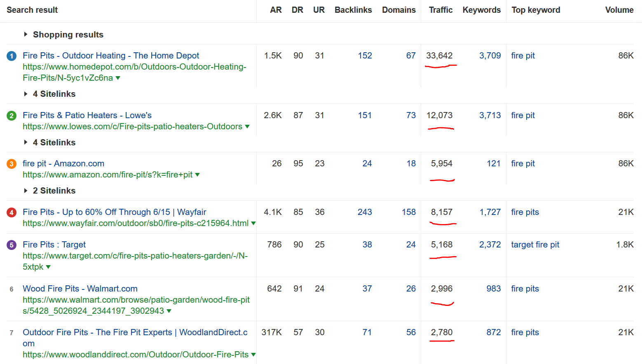Sort by the Backlinks column header

point(353,10)
